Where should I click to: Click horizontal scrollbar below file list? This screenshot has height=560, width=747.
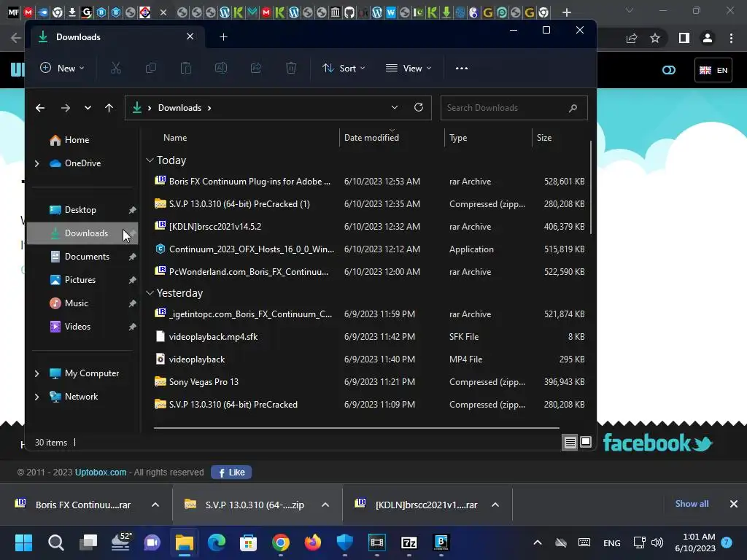tap(356, 428)
